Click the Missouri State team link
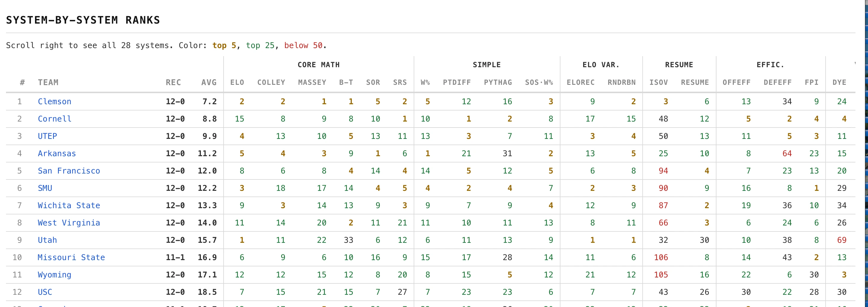The height and width of the screenshot is (307, 868). point(71,257)
